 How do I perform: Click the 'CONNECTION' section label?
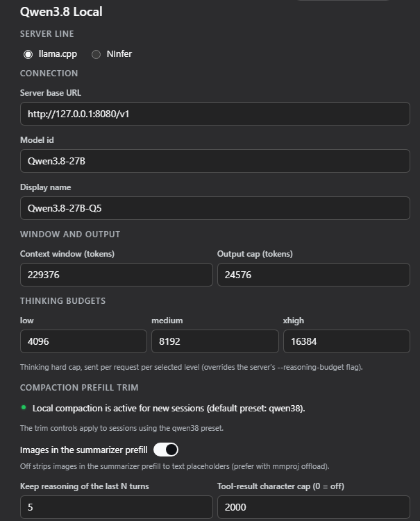(x=49, y=73)
